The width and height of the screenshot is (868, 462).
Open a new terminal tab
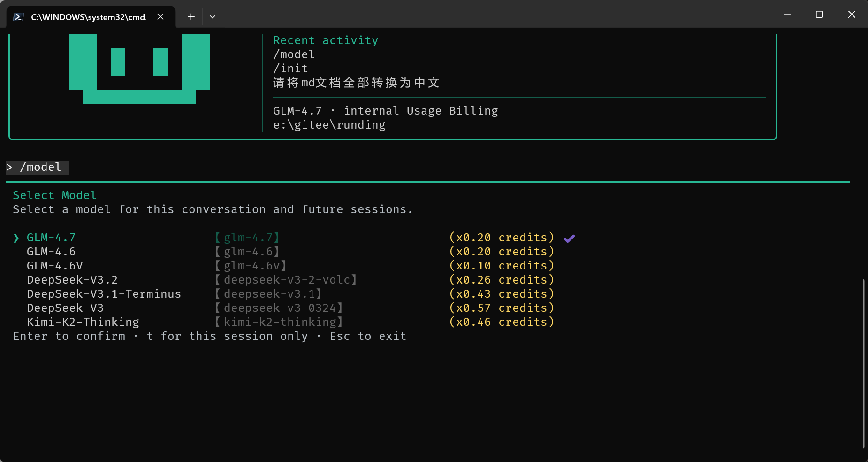coord(191,17)
